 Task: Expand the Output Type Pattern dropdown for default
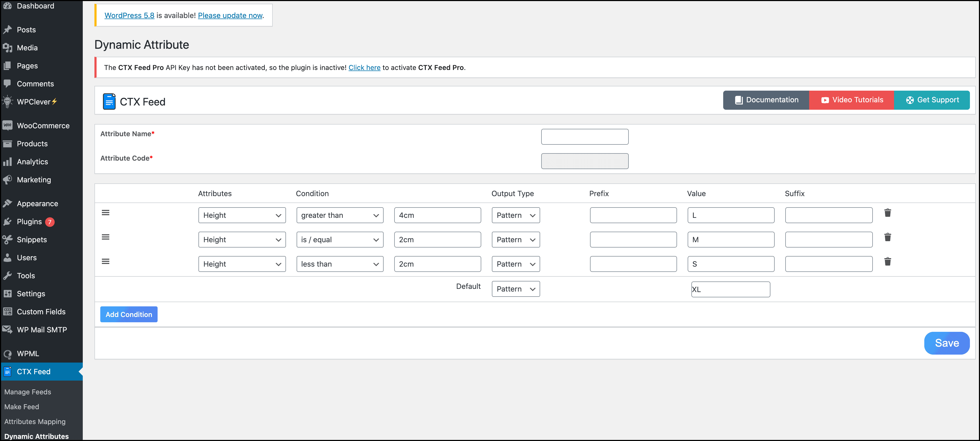(514, 289)
